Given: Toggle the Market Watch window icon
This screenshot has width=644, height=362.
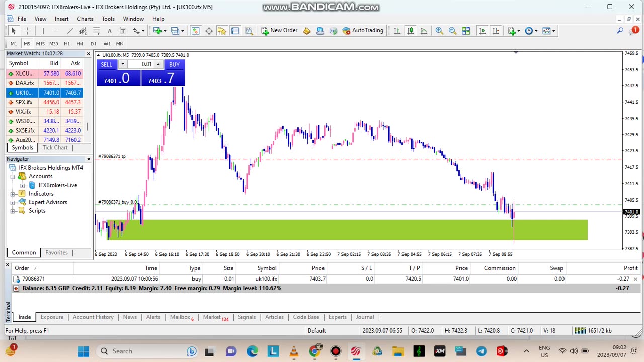Looking at the screenshot, I should tap(195, 31).
